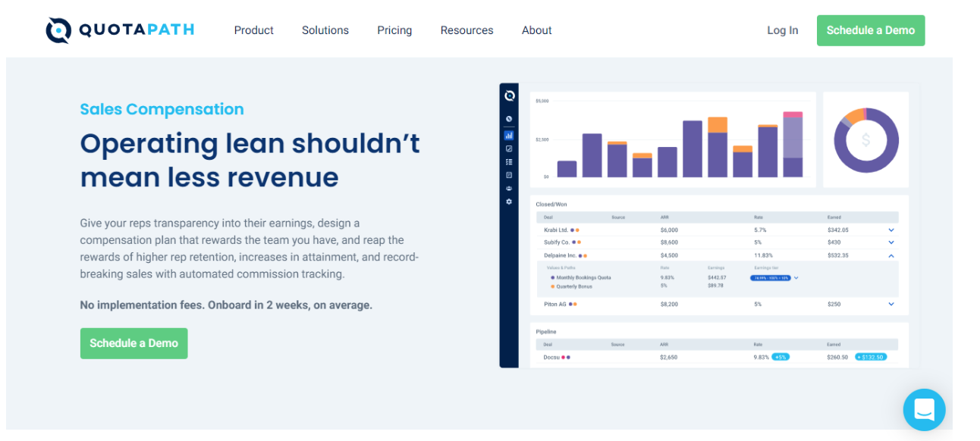This screenshot has height=441, width=980.
Task: Open the settings gear sidebar icon
Action: (509, 202)
